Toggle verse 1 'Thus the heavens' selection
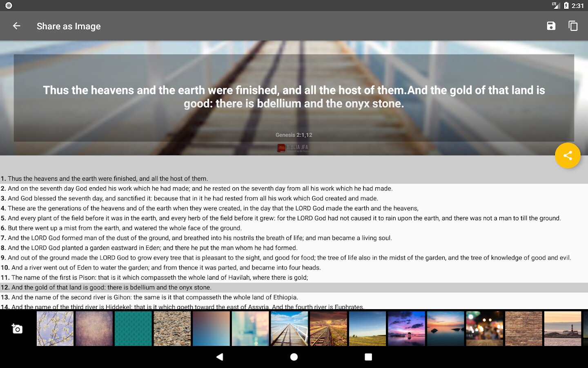 tap(294, 179)
